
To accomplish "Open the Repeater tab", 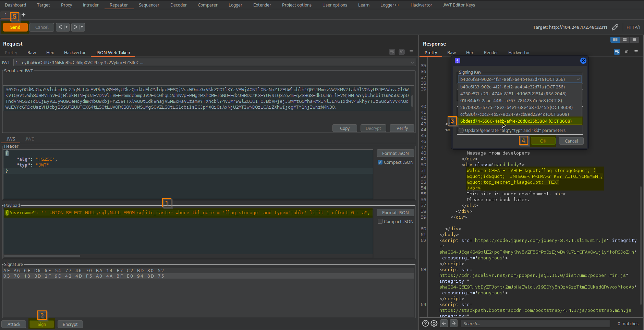I will pos(119,5).
